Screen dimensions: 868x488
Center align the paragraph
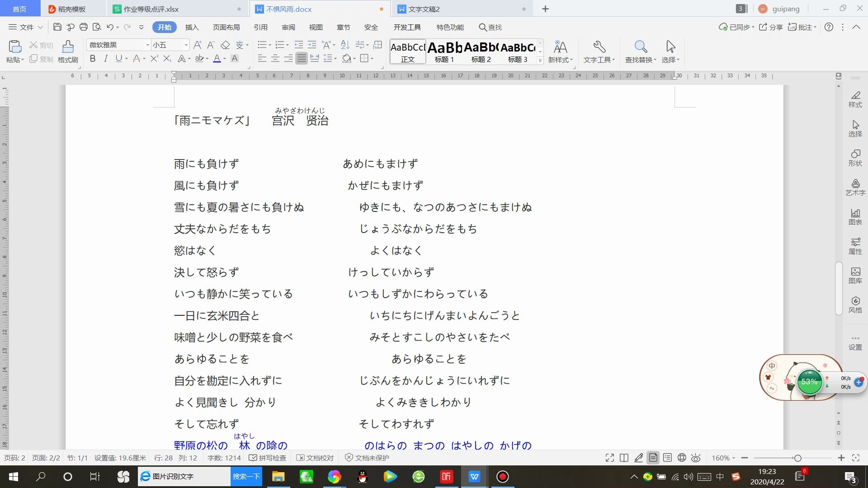coord(275,58)
